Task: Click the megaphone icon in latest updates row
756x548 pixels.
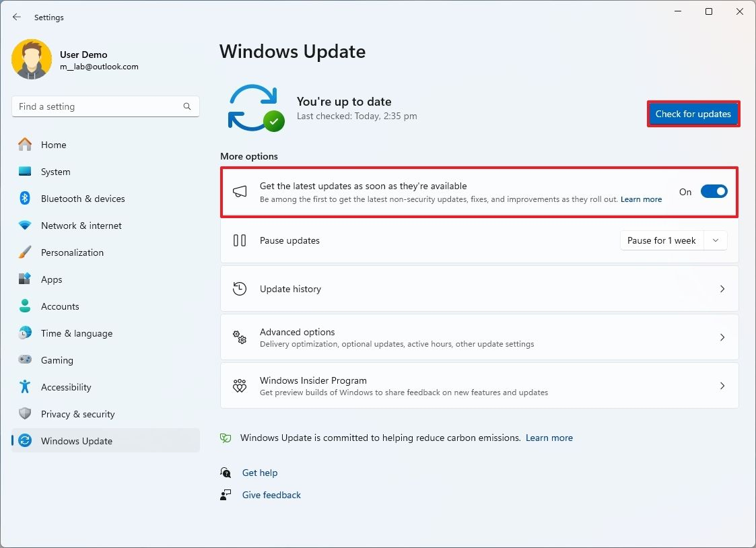Action: (240, 192)
